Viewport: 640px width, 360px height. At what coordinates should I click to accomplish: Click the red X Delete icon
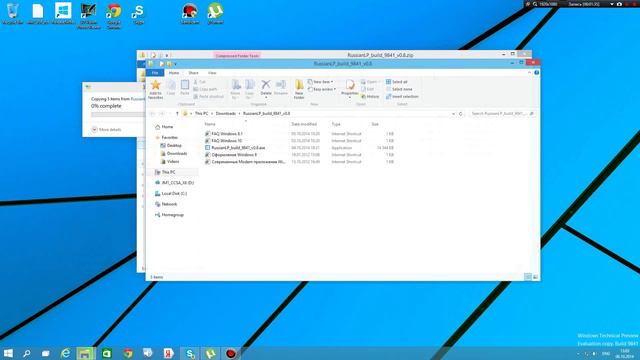tap(266, 84)
